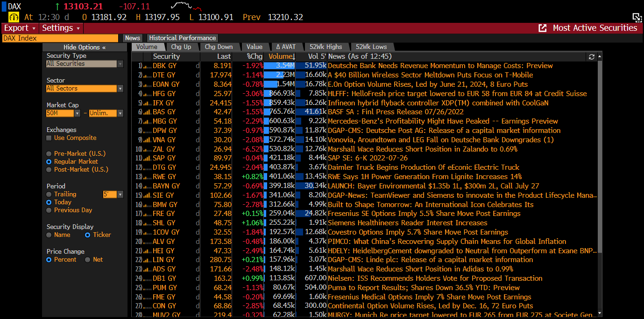This screenshot has width=644, height=319.
Task: Click signal-bars icon for EOAN GY row
Action: pos(147,84)
